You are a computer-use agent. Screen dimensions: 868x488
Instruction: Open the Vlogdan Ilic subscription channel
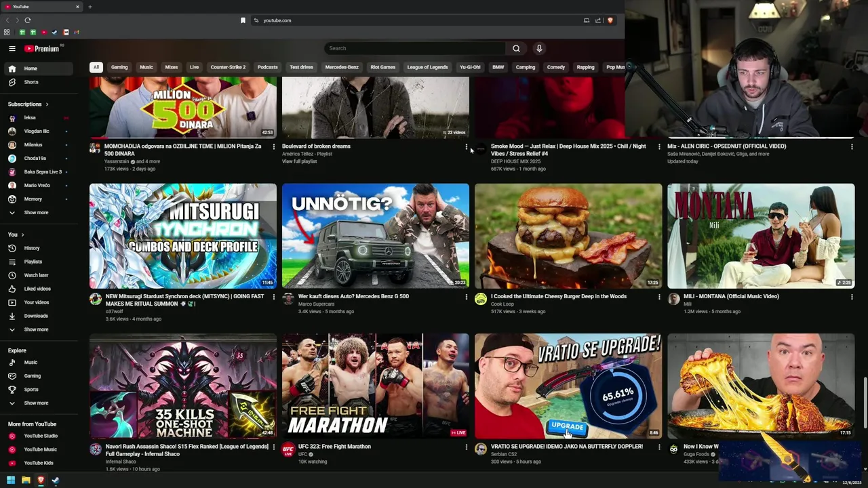[x=38, y=131]
